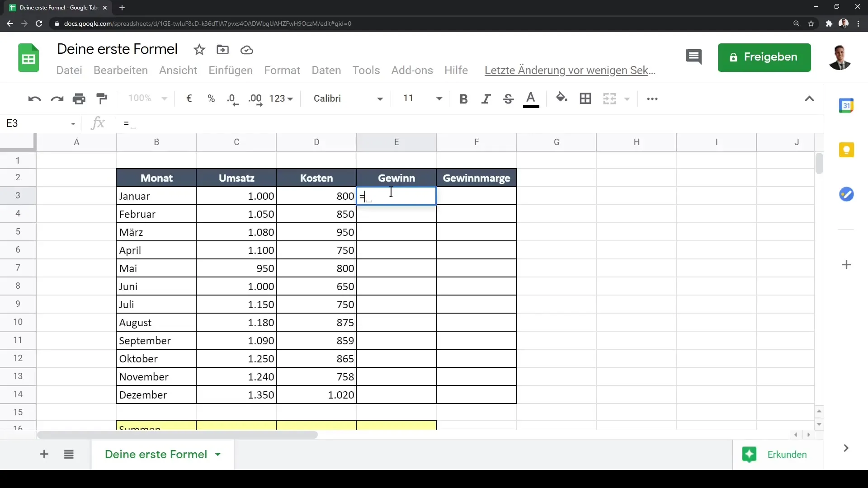
Task: Click the Freigeben button
Action: (x=764, y=56)
